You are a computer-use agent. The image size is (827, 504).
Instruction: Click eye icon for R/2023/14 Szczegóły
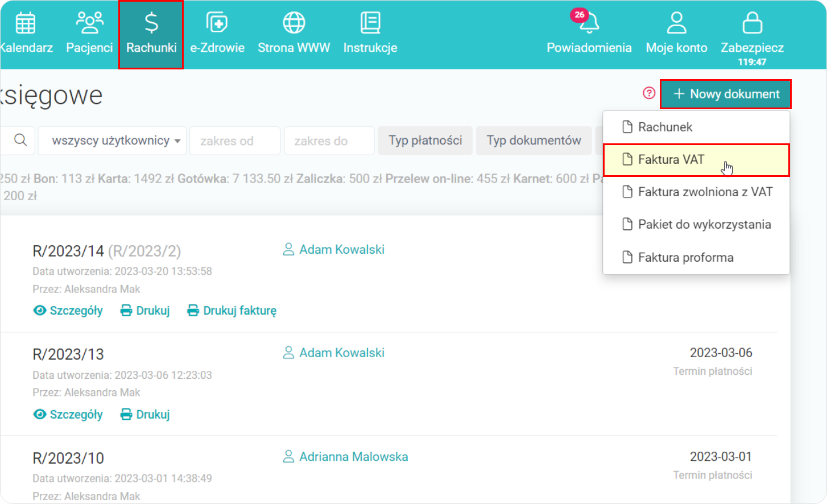point(40,311)
